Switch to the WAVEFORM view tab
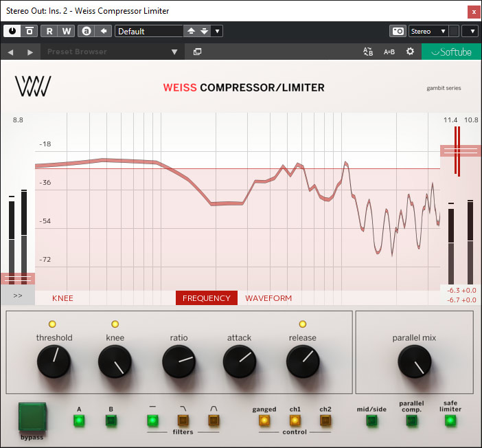Screen dimensions: 482x448 (x=268, y=298)
